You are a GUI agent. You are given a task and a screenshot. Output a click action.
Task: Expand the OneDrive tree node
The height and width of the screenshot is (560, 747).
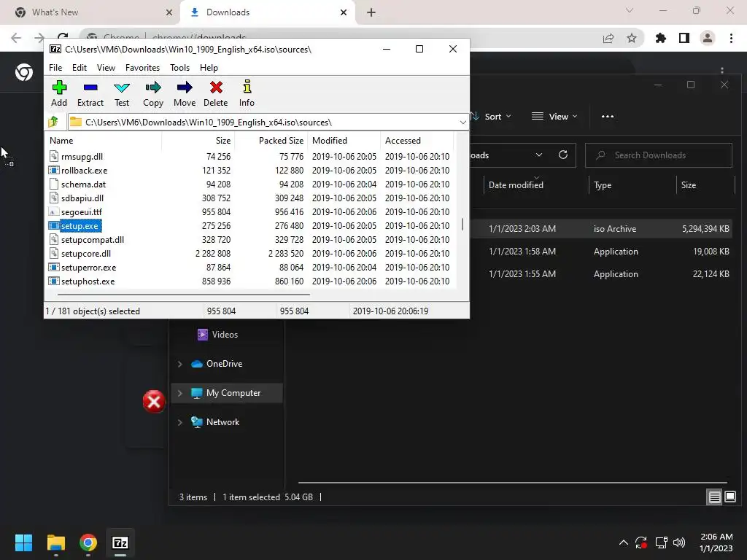coord(179,364)
